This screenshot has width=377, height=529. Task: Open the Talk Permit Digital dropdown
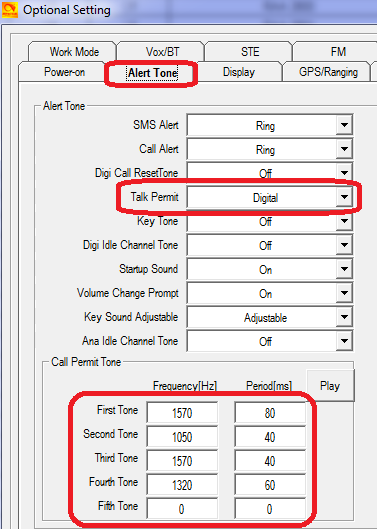(x=270, y=197)
